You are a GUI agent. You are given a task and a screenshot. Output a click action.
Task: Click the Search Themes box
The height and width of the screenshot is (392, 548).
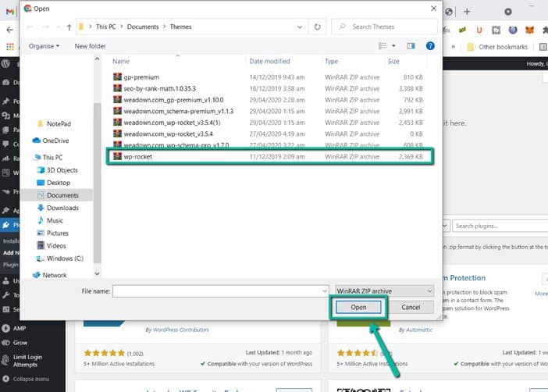(x=384, y=27)
